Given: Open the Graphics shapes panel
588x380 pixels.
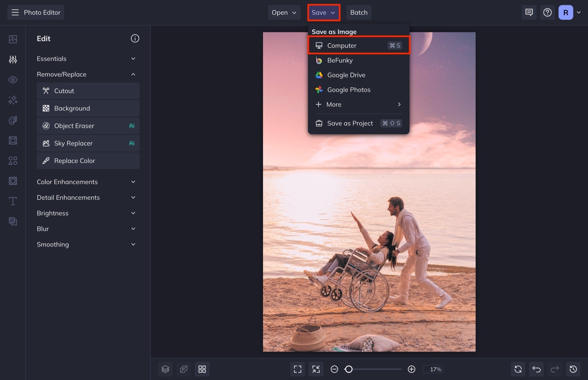Looking at the screenshot, I should click(x=12, y=160).
